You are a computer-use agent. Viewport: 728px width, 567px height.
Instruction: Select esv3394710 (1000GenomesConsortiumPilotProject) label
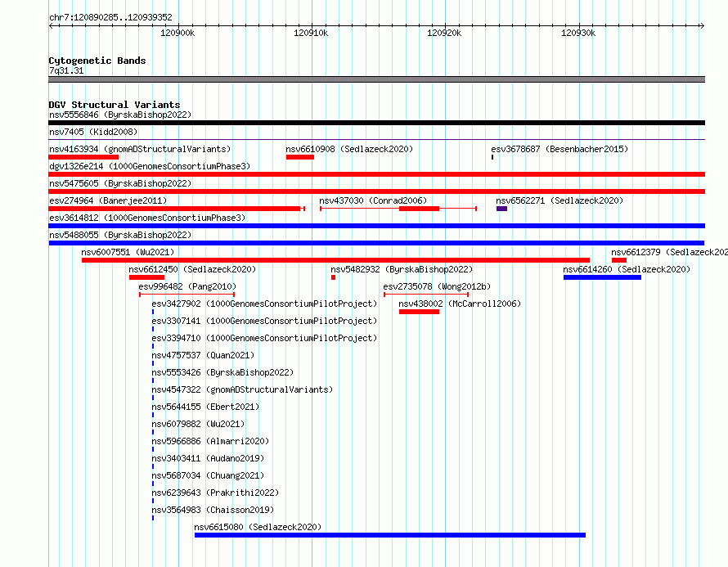coord(264,338)
